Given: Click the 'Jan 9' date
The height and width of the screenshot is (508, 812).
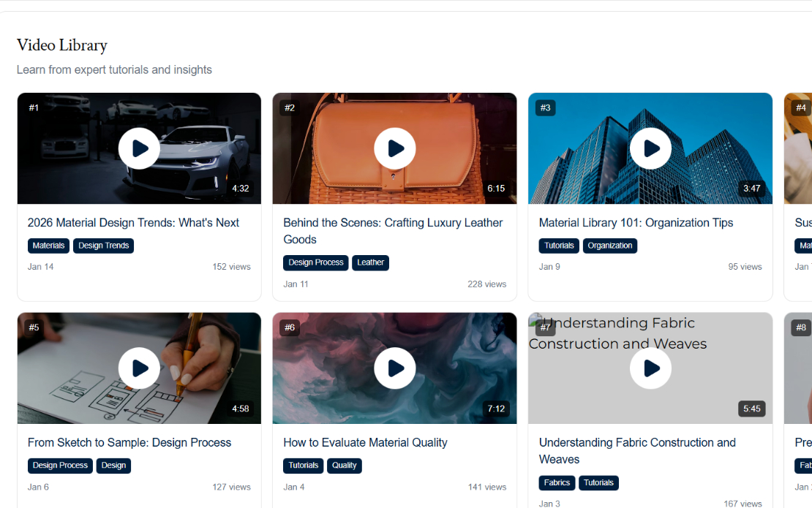Looking at the screenshot, I should coord(549,267).
